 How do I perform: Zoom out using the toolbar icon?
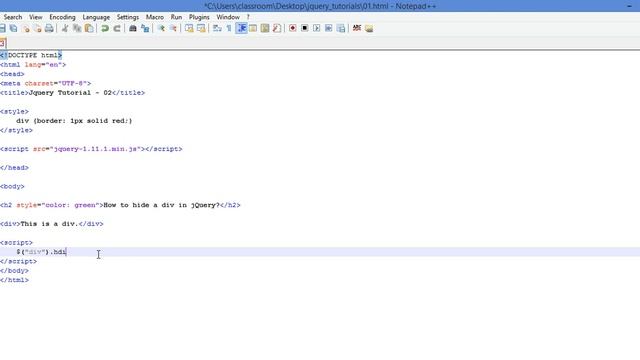173,28
